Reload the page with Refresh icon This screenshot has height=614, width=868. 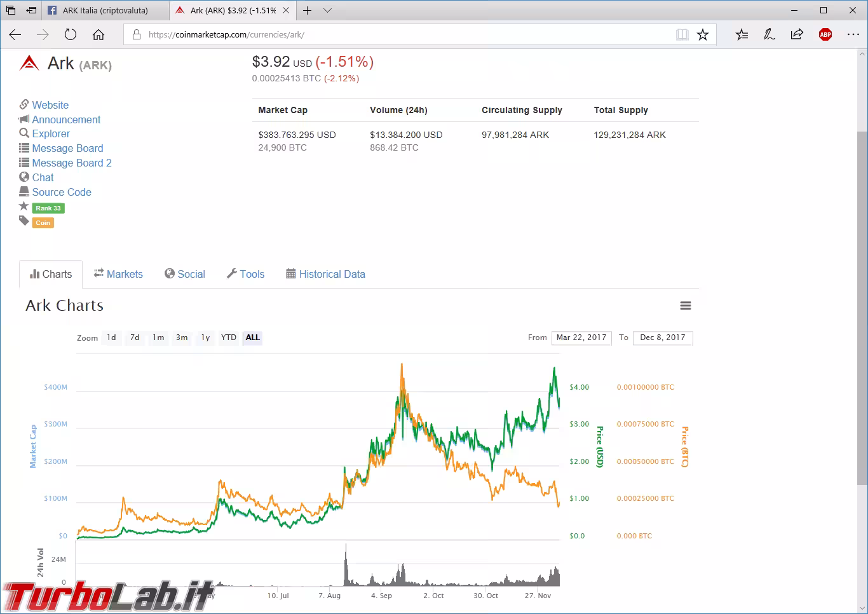point(71,35)
